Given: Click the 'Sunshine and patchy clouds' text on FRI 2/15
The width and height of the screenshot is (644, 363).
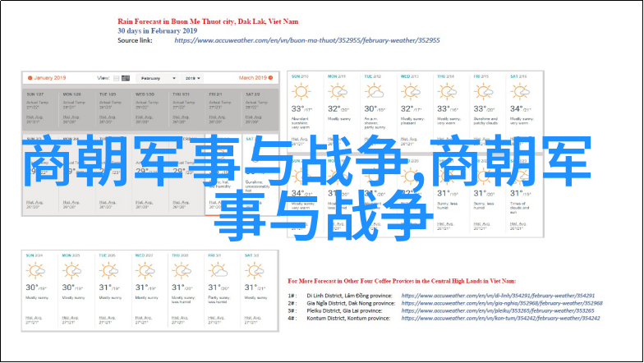Looking at the screenshot, I should tap(485, 121).
